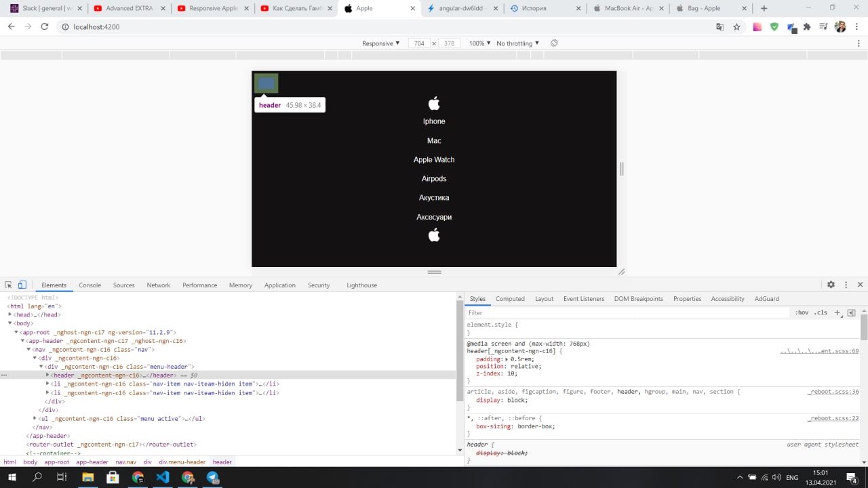Open the DevTools three-dot customize menu
The height and width of the screenshot is (488, 868).
[846, 285]
